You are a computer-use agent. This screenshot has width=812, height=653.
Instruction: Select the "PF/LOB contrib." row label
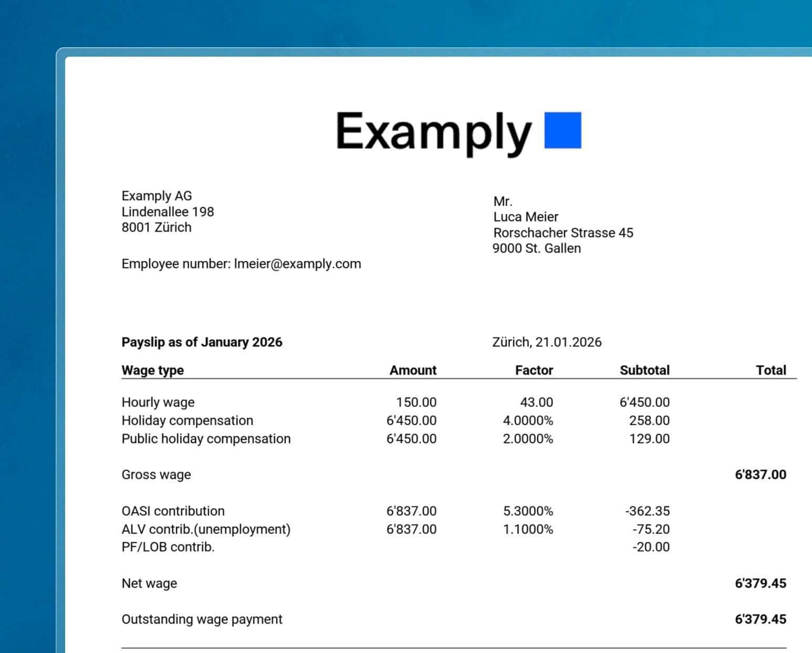[x=168, y=547]
